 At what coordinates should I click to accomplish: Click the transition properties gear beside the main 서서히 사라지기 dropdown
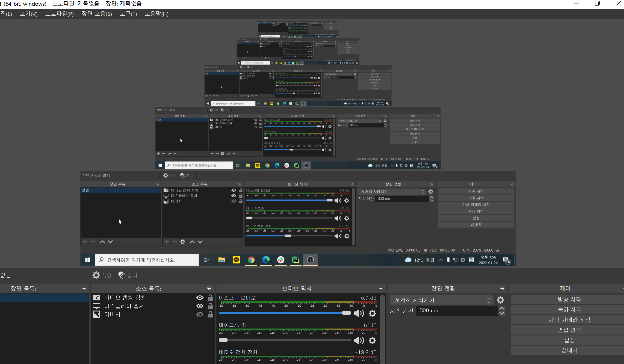point(500,300)
